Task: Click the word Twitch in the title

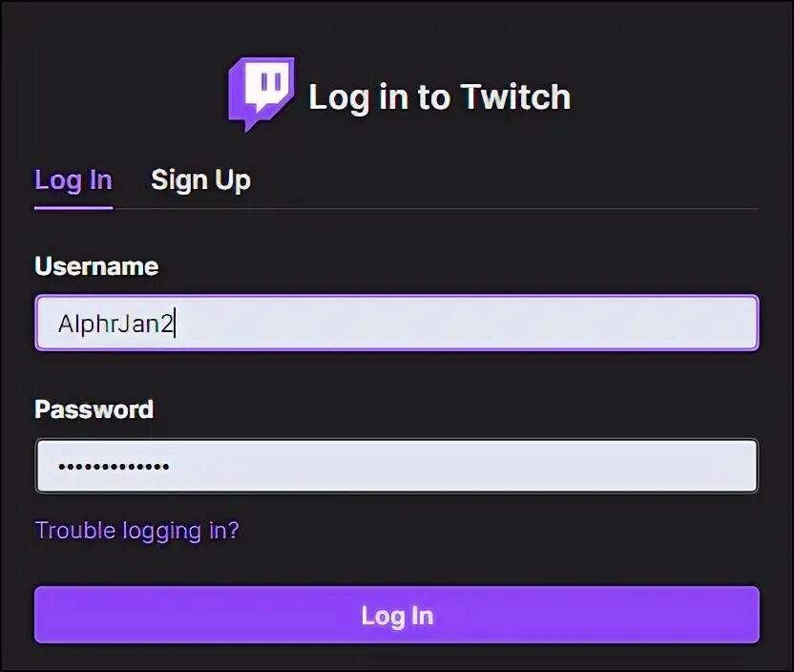Action: coord(515,96)
